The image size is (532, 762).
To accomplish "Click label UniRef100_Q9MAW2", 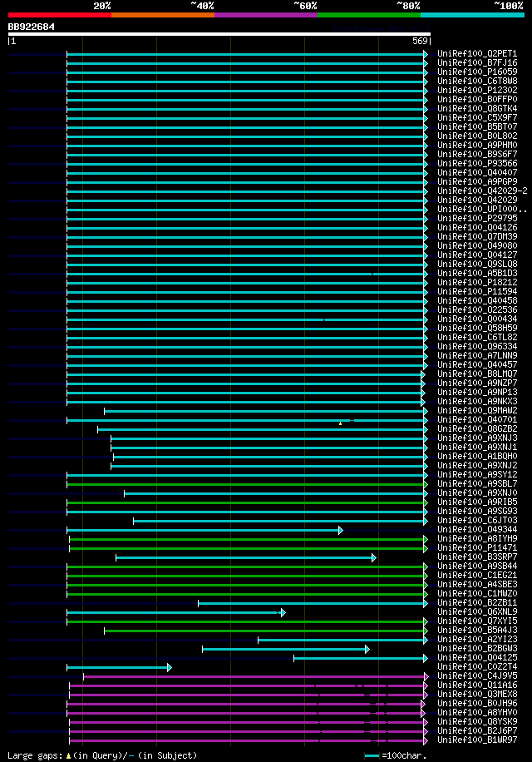I will (x=477, y=411).
